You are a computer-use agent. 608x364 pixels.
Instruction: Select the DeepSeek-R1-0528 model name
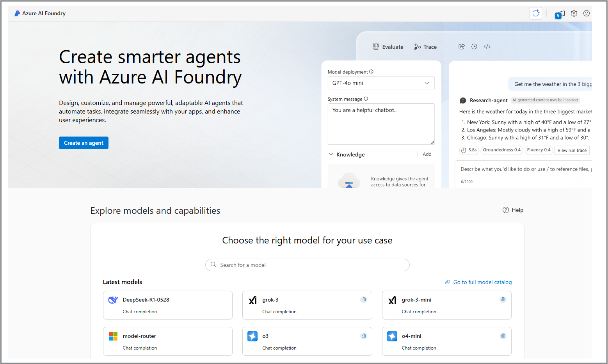pos(146,300)
